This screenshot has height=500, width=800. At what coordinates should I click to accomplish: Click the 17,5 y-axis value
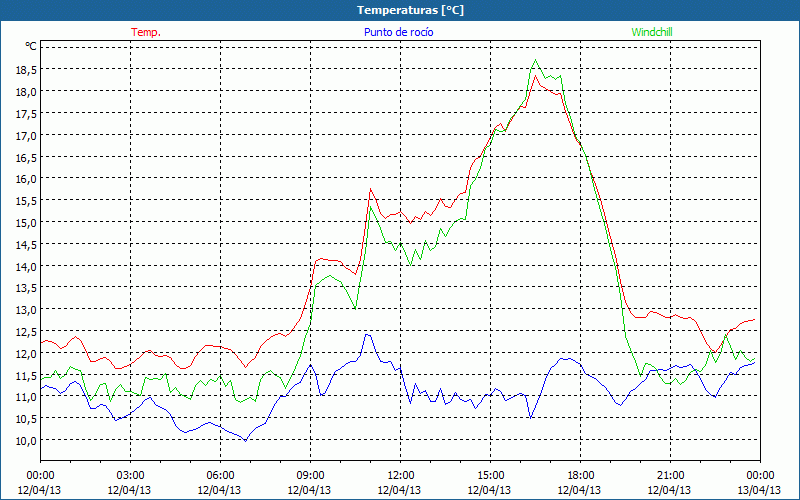coord(26,114)
